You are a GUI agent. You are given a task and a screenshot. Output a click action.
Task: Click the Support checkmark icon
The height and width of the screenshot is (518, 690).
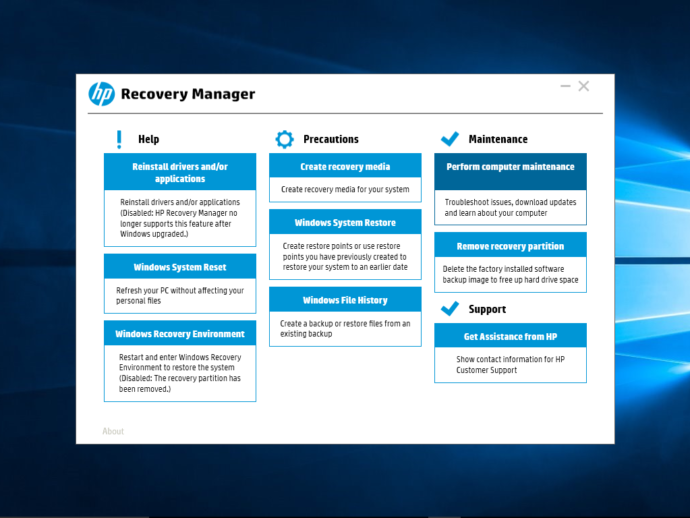(450, 309)
